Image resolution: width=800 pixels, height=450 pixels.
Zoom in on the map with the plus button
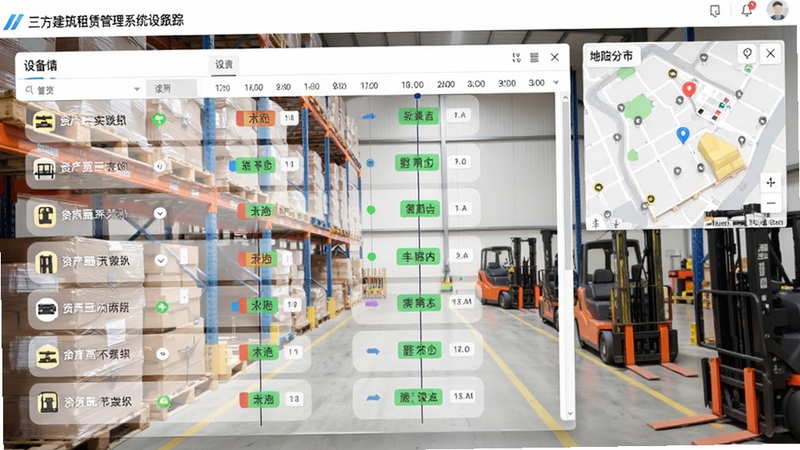(x=770, y=182)
